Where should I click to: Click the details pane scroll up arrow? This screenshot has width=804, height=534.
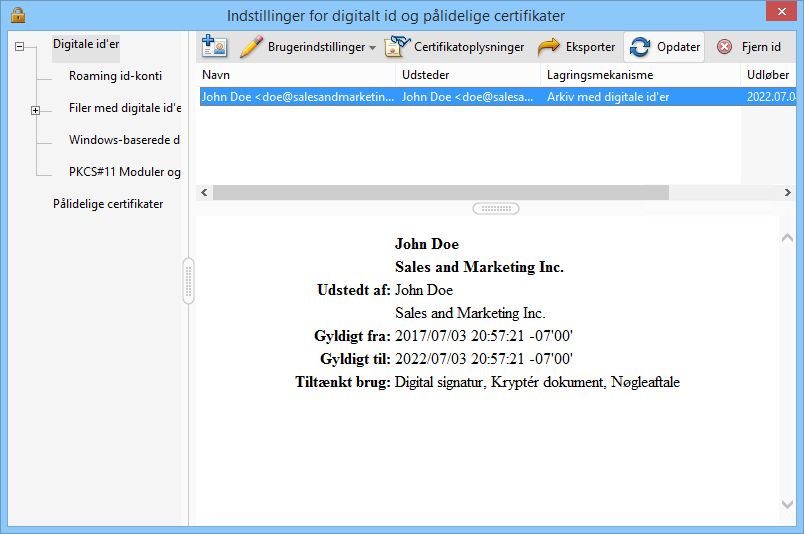[x=787, y=238]
